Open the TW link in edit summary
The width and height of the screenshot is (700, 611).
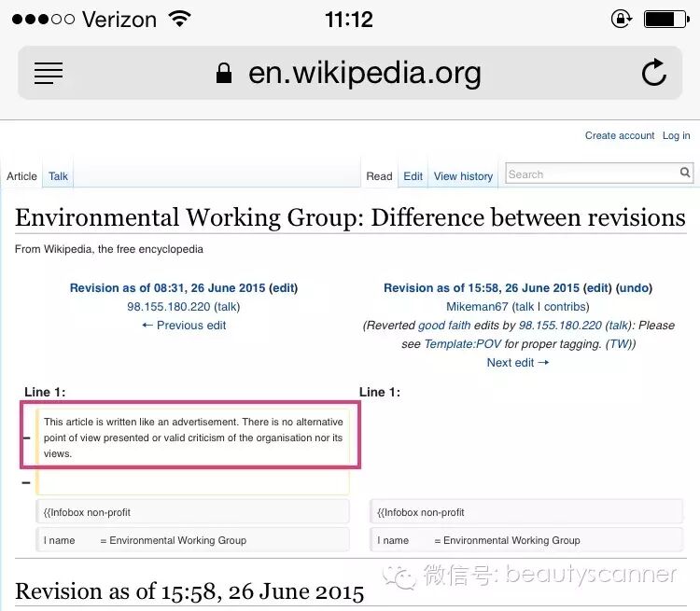(x=619, y=344)
